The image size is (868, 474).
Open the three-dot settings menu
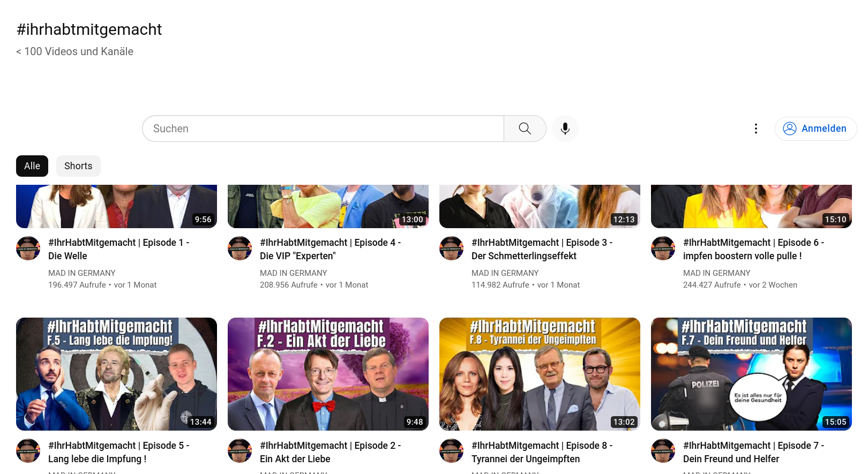tap(755, 129)
